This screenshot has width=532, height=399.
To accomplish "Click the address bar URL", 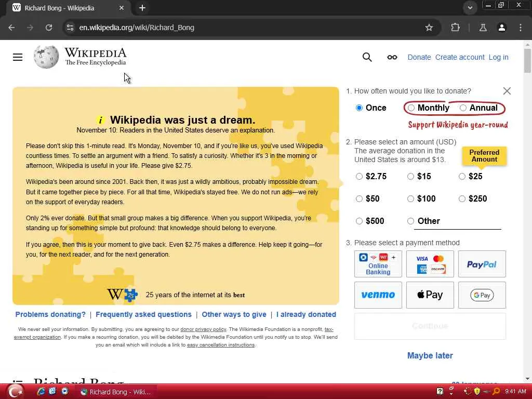I will (137, 28).
